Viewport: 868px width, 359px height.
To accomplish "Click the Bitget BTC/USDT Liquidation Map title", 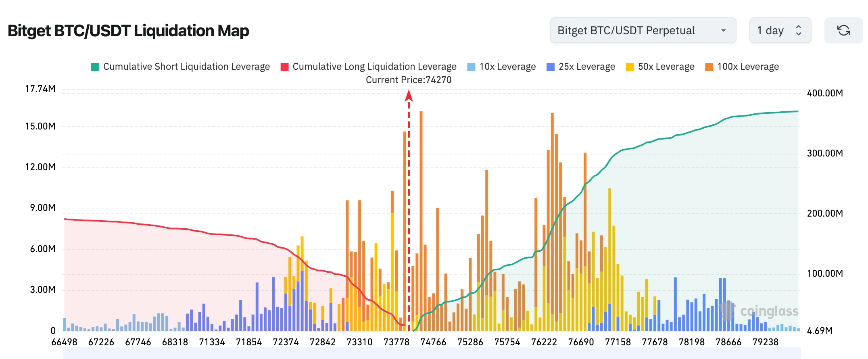I will click(128, 31).
